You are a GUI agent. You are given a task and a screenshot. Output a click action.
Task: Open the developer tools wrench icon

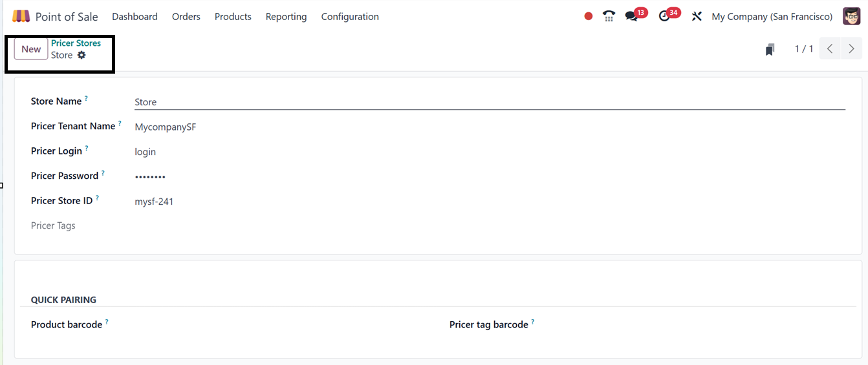pyautogui.click(x=697, y=16)
